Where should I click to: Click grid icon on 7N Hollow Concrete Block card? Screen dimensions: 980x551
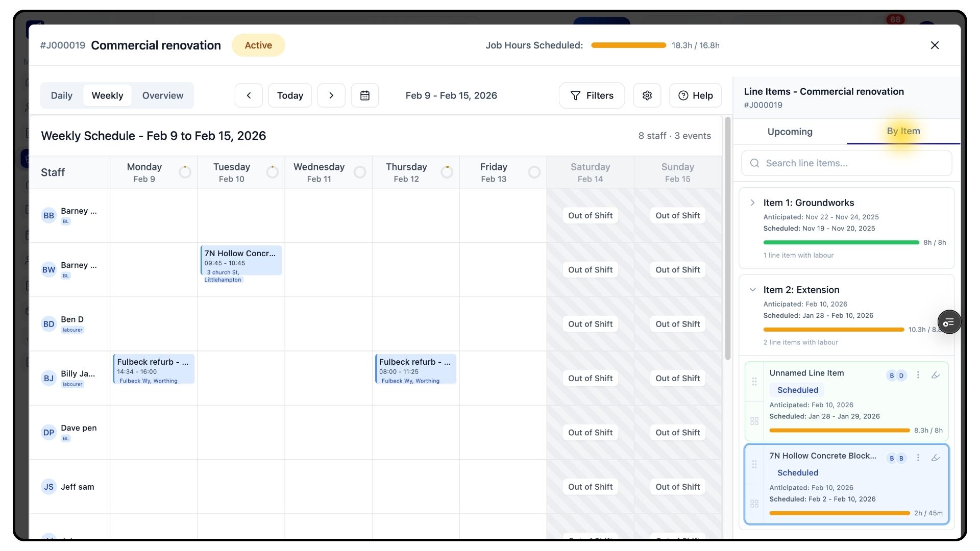pos(754,504)
